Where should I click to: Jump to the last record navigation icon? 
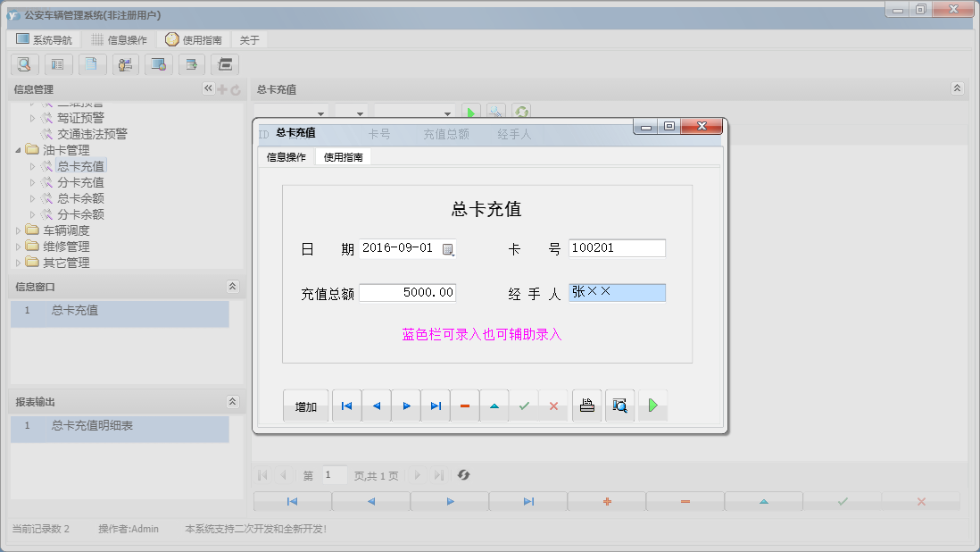pos(435,405)
